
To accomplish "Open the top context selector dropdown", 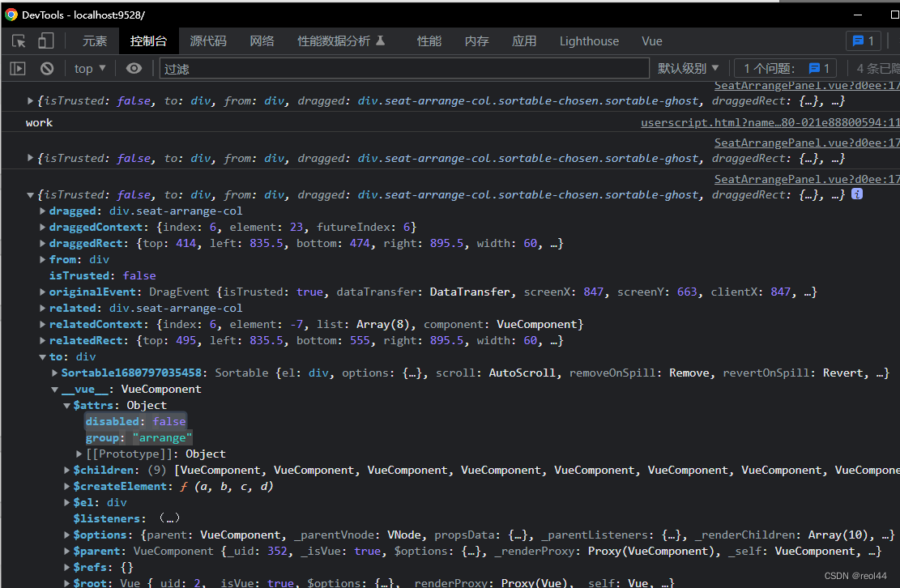I will click(x=90, y=69).
